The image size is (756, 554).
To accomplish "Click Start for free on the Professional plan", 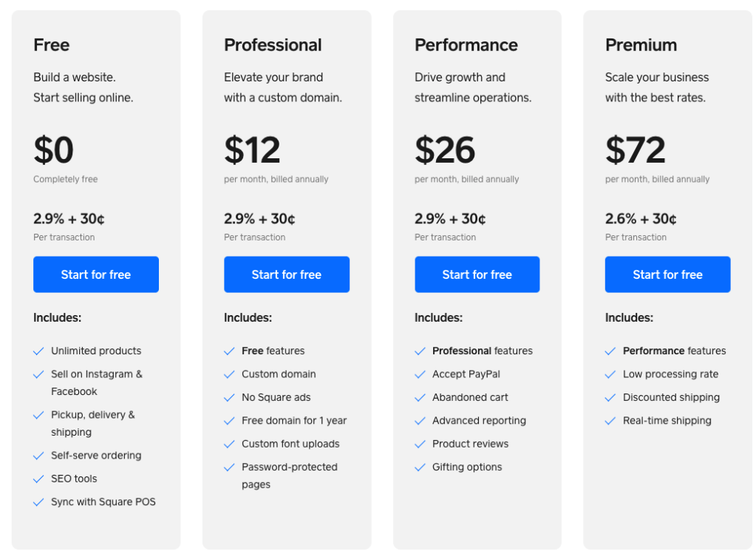I will click(286, 274).
